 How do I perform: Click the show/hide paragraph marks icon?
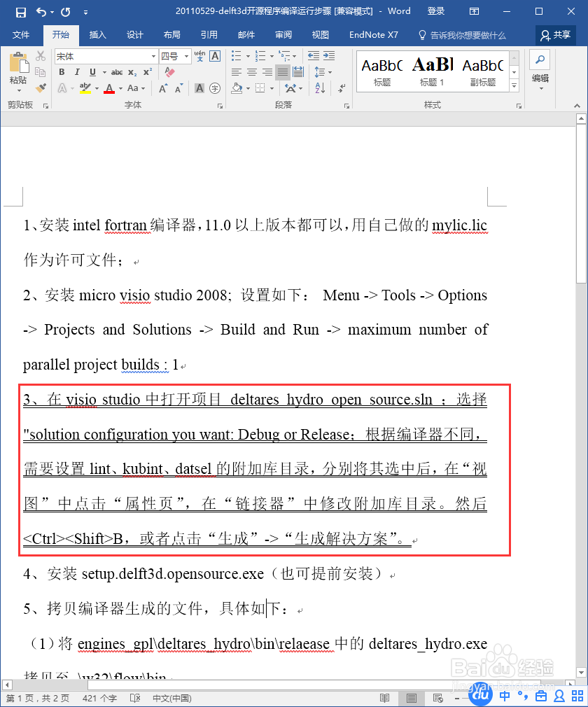[x=342, y=88]
